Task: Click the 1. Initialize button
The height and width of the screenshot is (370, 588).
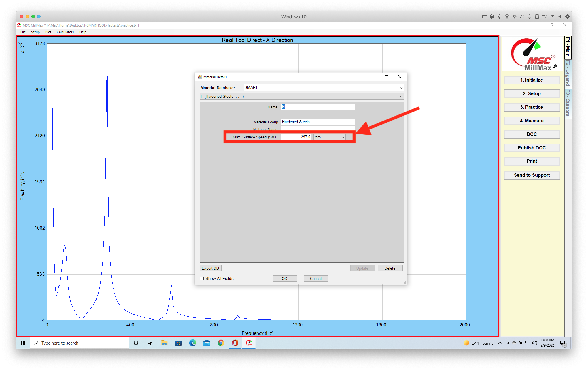Action: 532,80
